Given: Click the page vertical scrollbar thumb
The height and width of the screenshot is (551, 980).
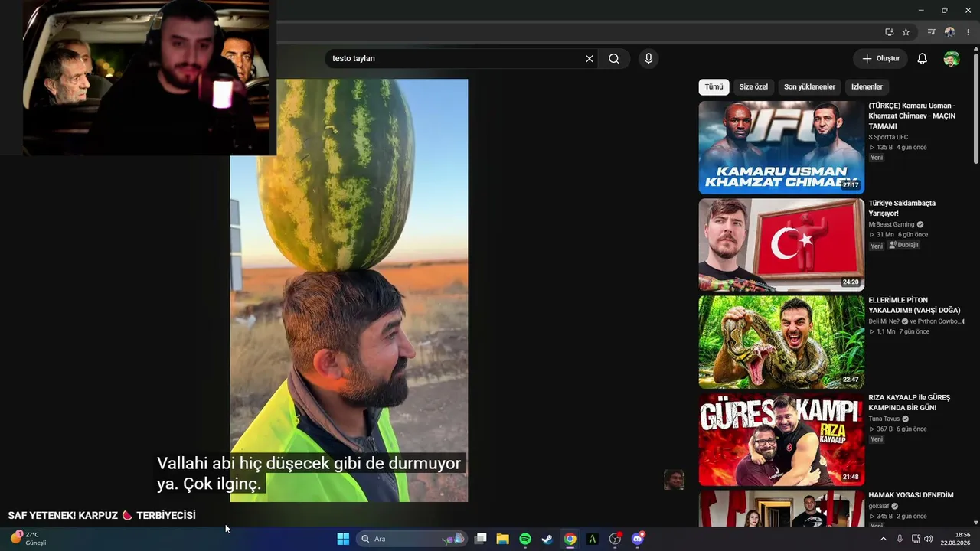Looking at the screenshot, I should (x=976, y=107).
